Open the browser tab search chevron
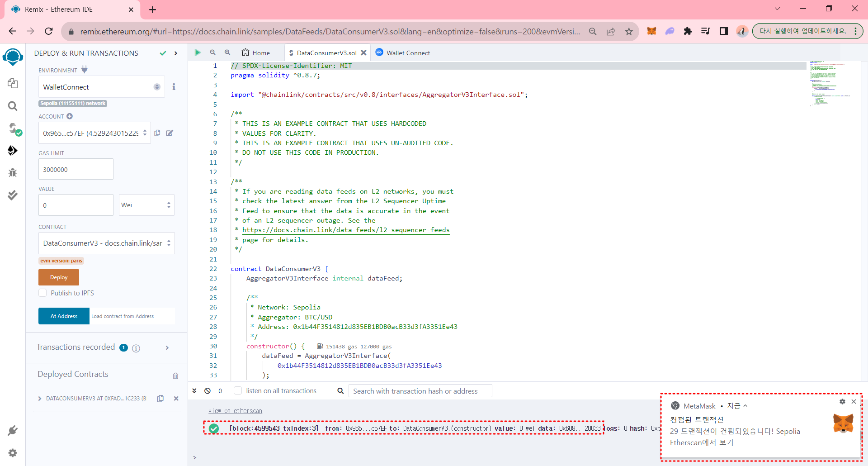This screenshot has width=868, height=466. click(777, 9)
